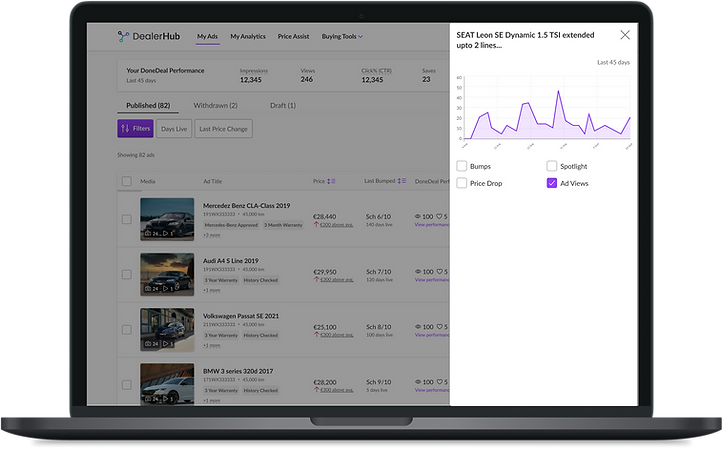Toggle the select-all ads checkbox

[x=127, y=181]
